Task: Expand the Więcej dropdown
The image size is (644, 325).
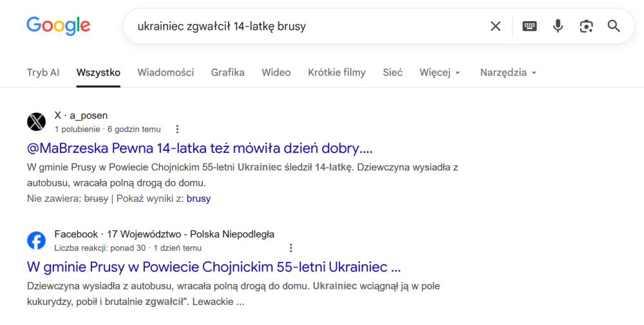Action: point(440,72)
